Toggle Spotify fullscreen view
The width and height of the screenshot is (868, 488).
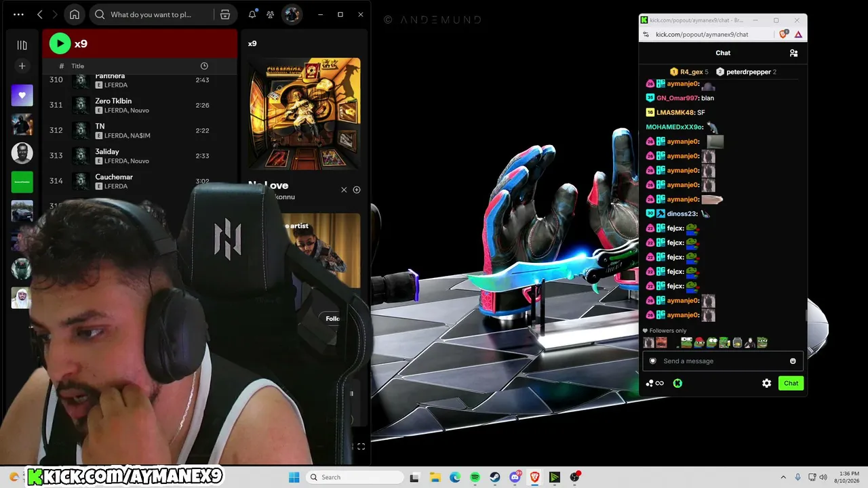click(361, 447)
